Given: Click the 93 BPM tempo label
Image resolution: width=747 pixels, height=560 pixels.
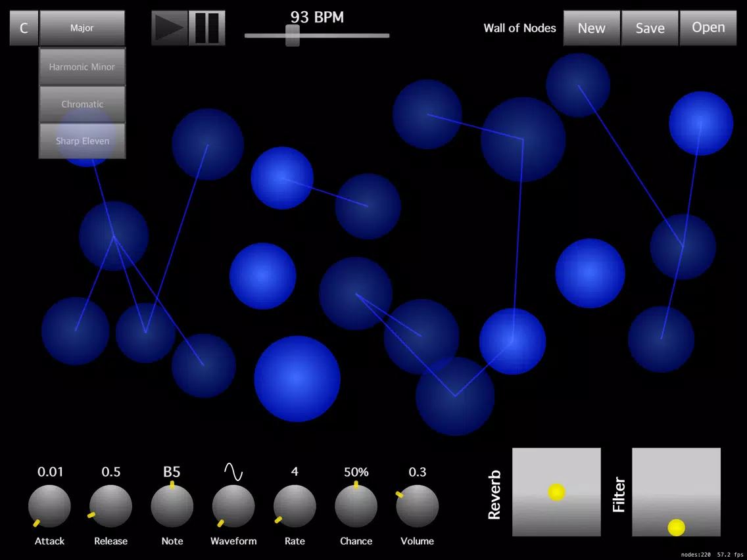Looking at the screenshot, I should point(318,17).
